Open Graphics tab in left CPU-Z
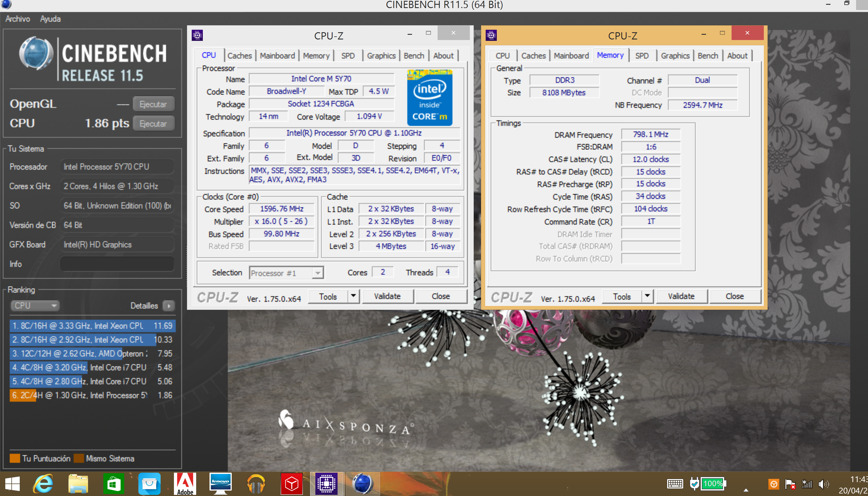 [x=381, y=56]
